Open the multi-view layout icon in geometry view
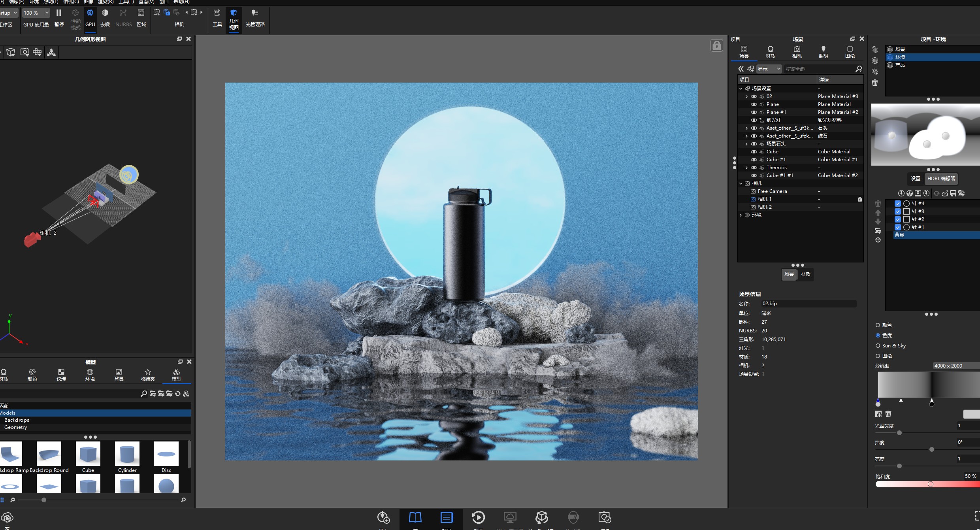The image size is (980, 530). point(38,52)
